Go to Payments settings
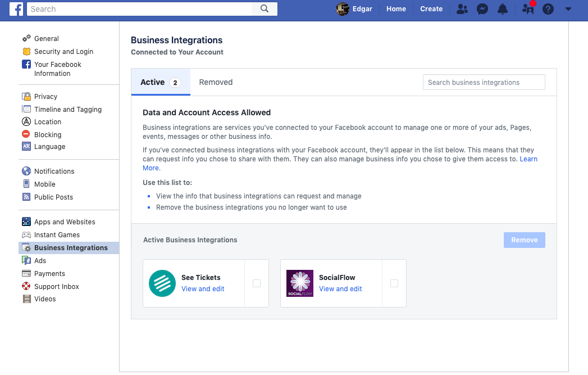The height and width of the screenshot is (375, 588). 49,274
